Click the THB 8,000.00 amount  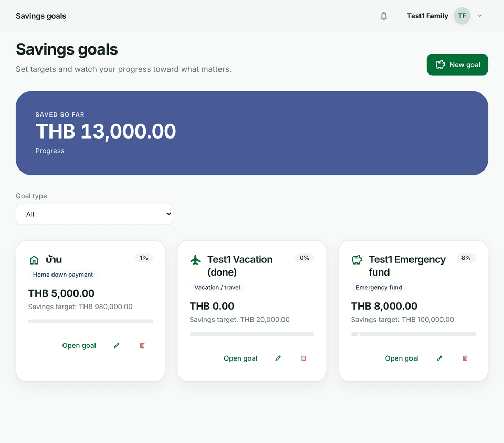tap(384, 306)
